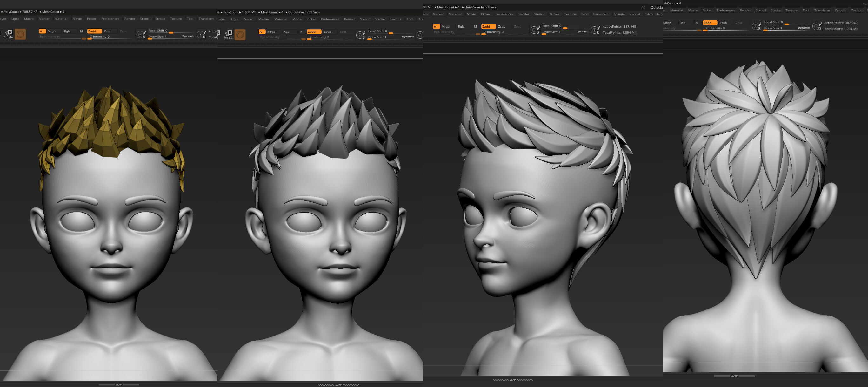This screenshot has width=868, height=387.
Task: Click AC label in side-view panel title bar
Action: pos(643,7)
